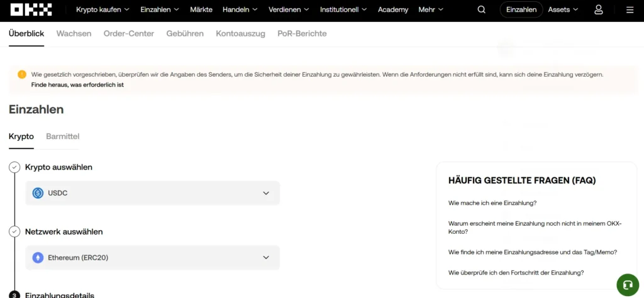The image size is (644, 298).
Task: Expand the Assets dropdown
Action: click(562, 10)
